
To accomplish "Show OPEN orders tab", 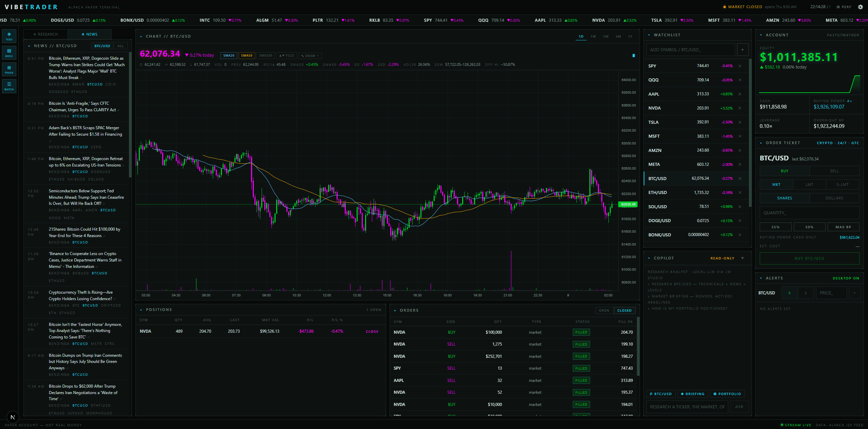I will [604, 311].
